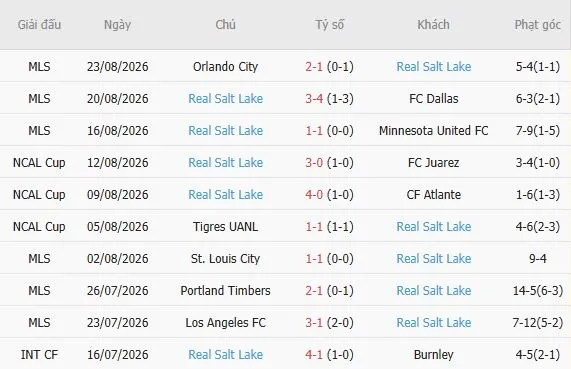This screenshot has height=369, width=571.
Task: Click INT CF league label
Action: pyautogui.click(x=39, y=355)
